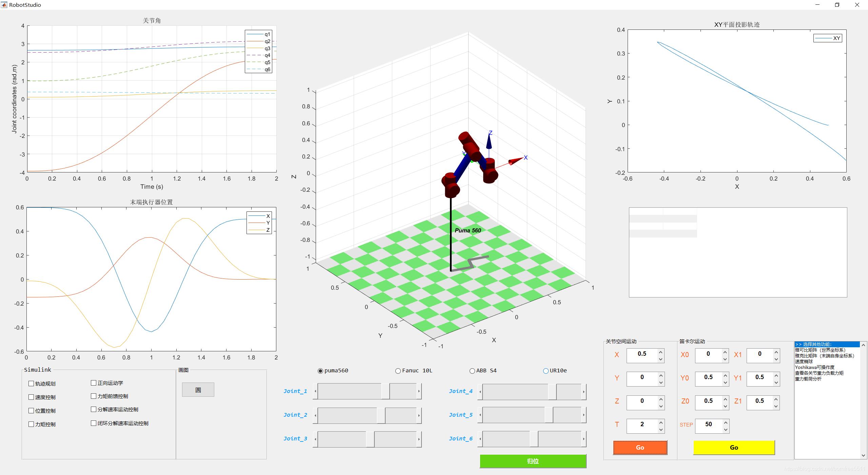868x475 pixels.
Task: Decrease the joint-space Y value
Action: pyautogui.click(x=660, y=383)
